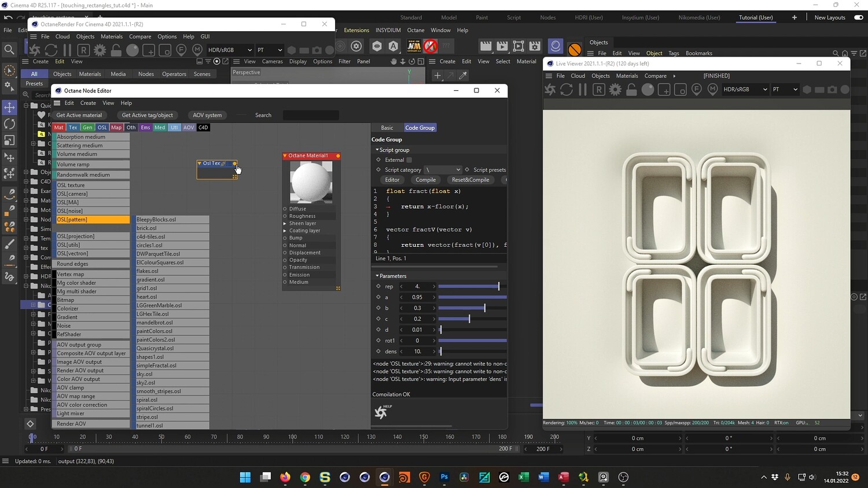
Task: Toggle animation diamond for dens parameter
Action: (x=378, y=352)
